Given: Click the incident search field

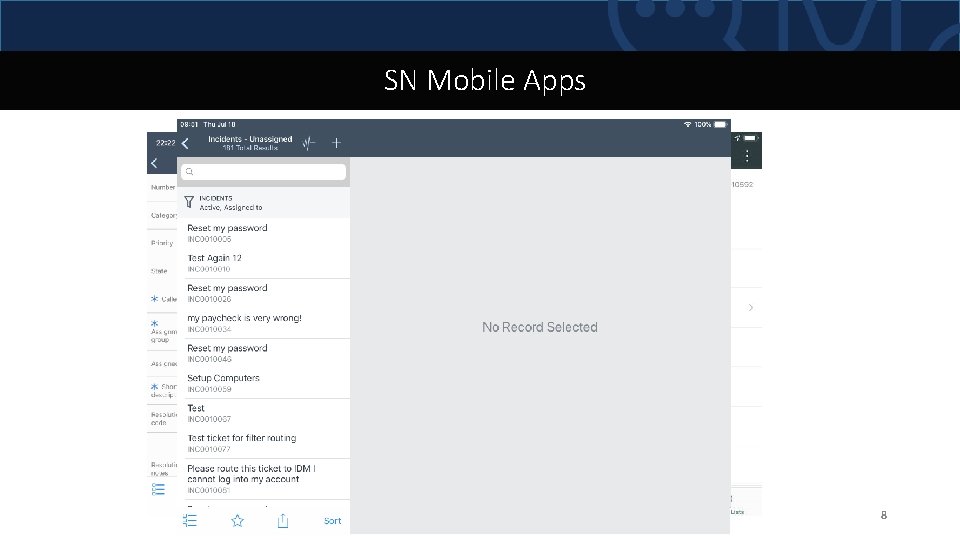Looking at the screenshot, I should (x=263, y=172).
